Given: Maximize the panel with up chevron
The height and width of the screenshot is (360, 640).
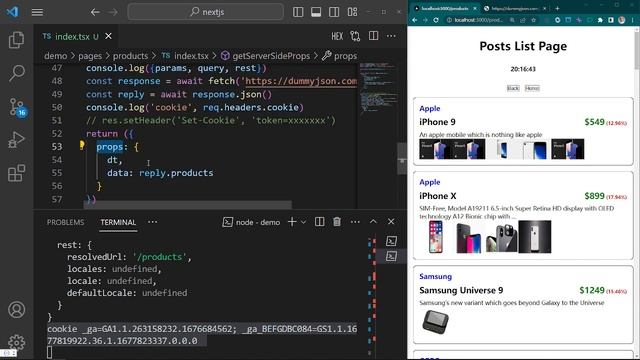Looking at the screenshot, I should tap(373, 222).
